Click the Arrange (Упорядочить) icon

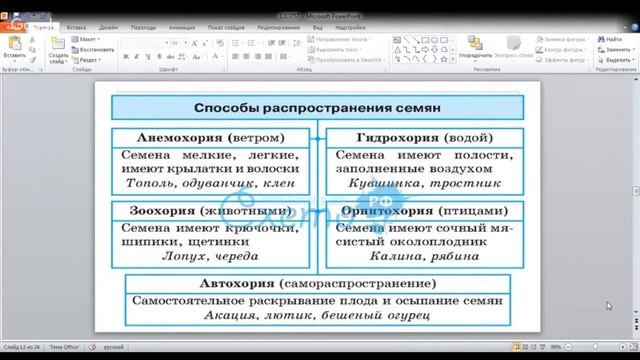click(475, 43)
